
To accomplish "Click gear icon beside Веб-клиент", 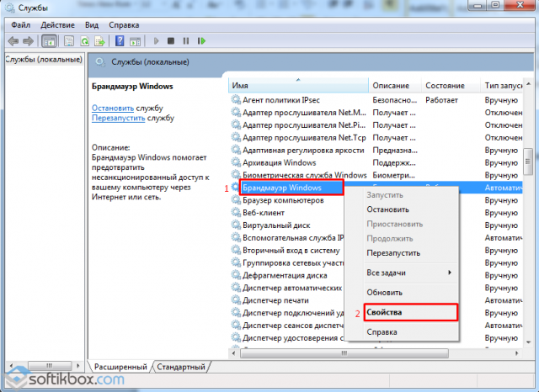I will pyautogui.click(x=236, y=213).
